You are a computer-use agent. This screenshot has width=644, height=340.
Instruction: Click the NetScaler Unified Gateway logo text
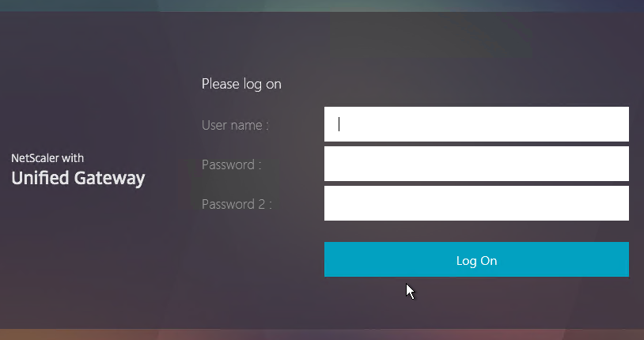click(x=78, y=171)
